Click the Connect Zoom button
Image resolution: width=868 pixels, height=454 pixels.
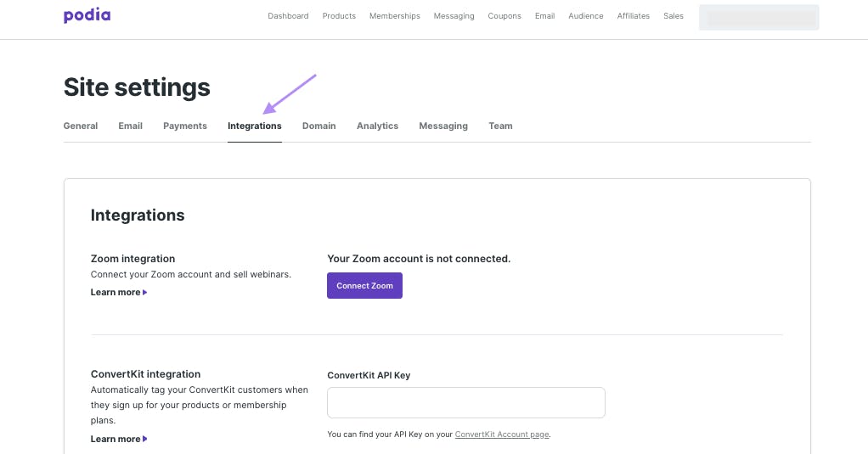coord(365,285)
